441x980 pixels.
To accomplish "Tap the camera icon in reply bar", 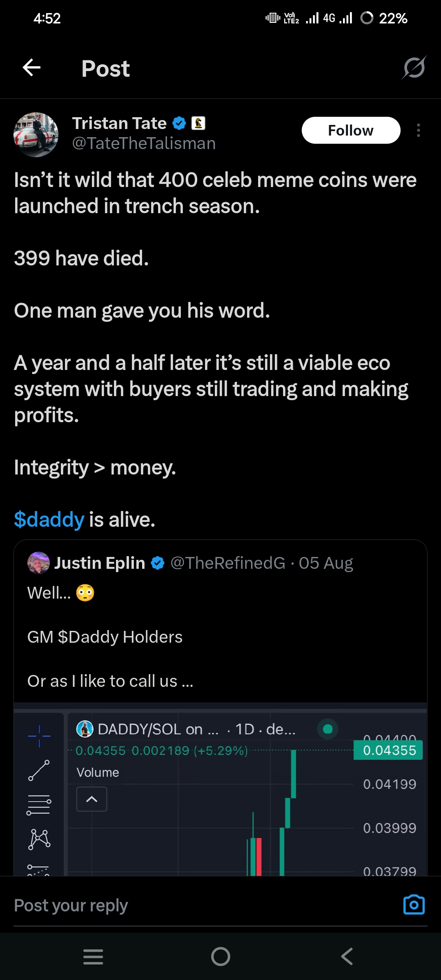I will (x=414, y=905).
